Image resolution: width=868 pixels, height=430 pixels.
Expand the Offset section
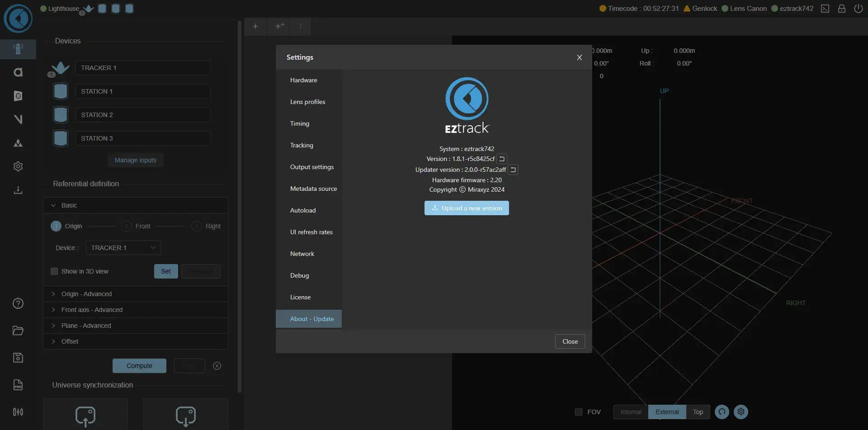pyautogui.click(x=70, y=341)
